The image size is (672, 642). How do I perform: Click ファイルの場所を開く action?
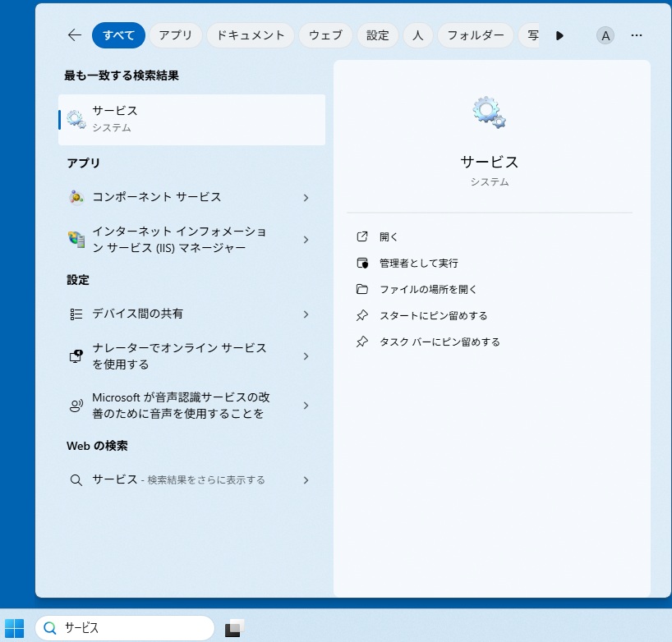click(427, 290)
